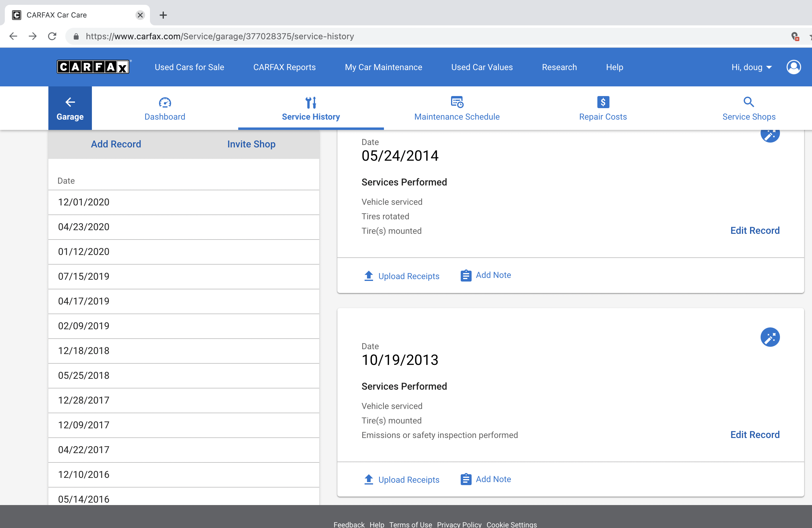Open the Help menu in header
This screenshot has height=528, width=812.
(615, 67)
